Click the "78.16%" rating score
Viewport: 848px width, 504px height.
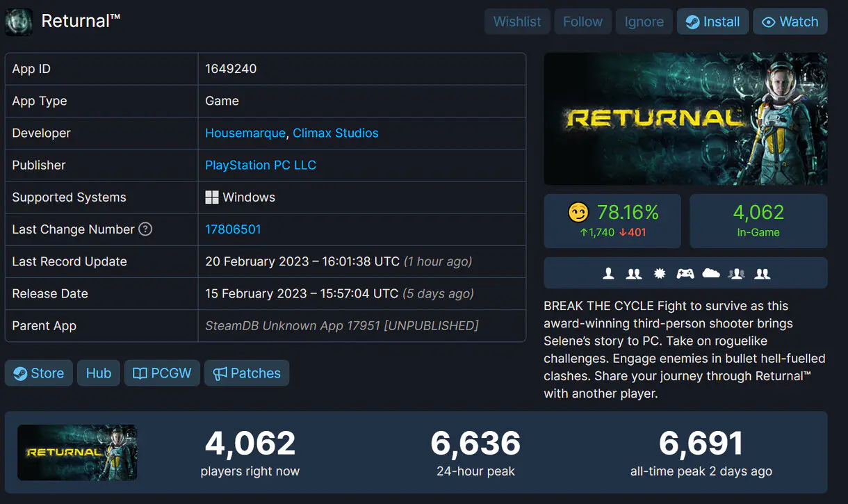pos(628,212)
